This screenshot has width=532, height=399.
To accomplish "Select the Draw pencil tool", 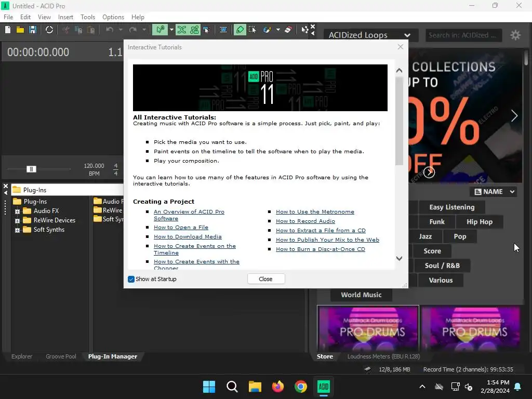I will pos(240,30).
